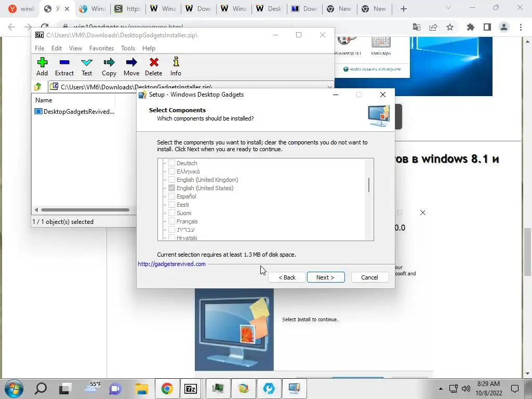
Task: Click Next in the Setup wizard
Action: click(x=326, y=277)
